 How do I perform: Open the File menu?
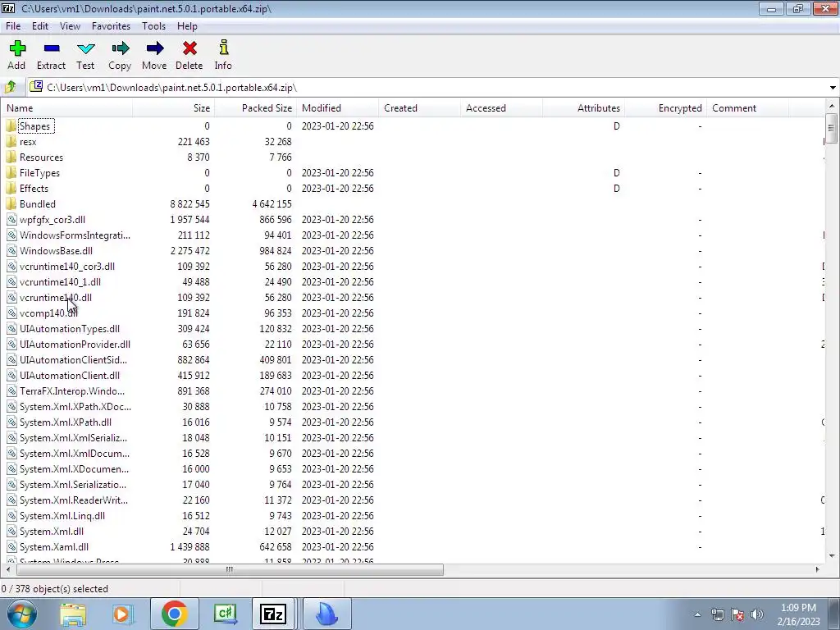(13, 25)
